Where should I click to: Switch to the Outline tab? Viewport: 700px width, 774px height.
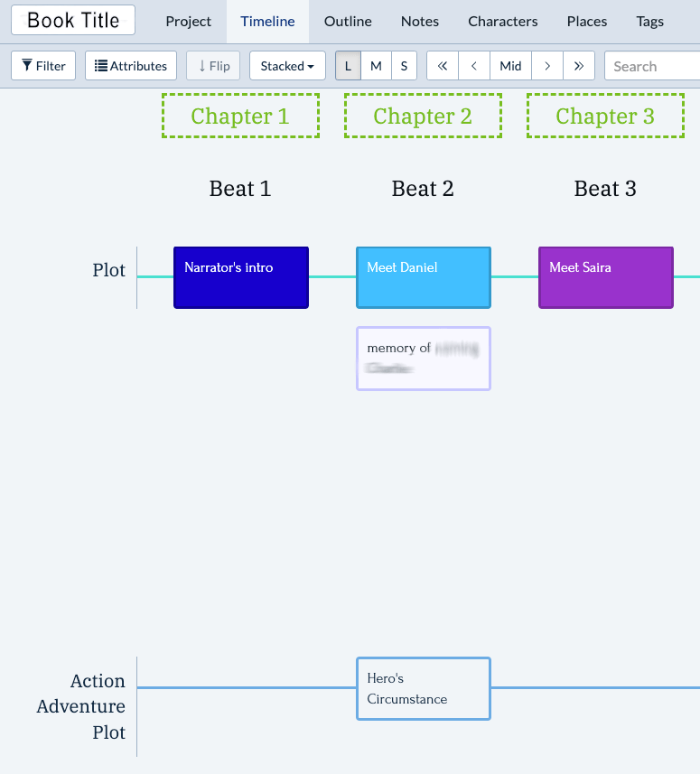(348, 22)
